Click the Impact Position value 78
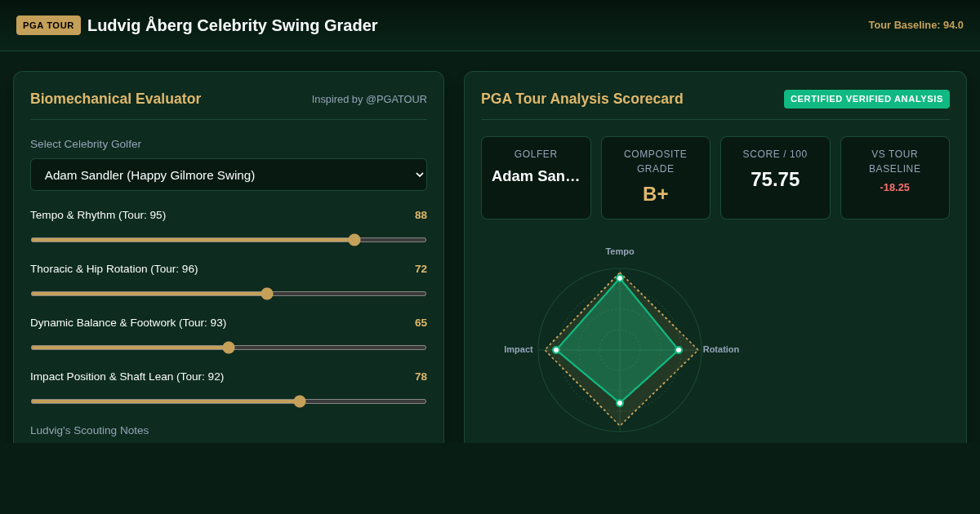Image resolution: width=980 pixels, height=514 pixels. point(421,377)
